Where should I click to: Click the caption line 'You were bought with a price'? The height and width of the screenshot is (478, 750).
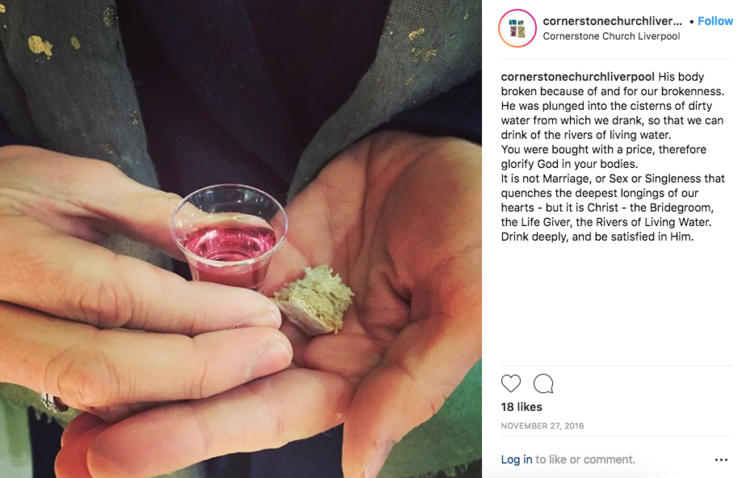point(603,150)
